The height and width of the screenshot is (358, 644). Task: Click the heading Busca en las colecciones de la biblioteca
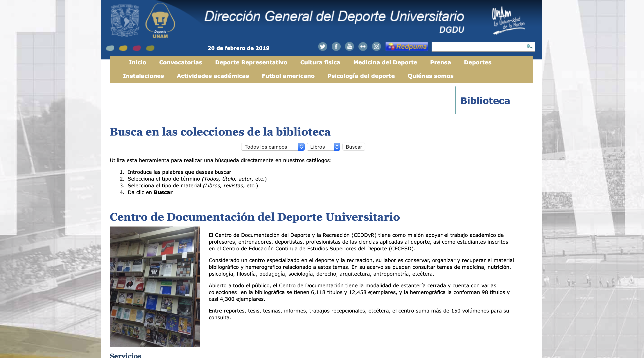pos(220,132)
